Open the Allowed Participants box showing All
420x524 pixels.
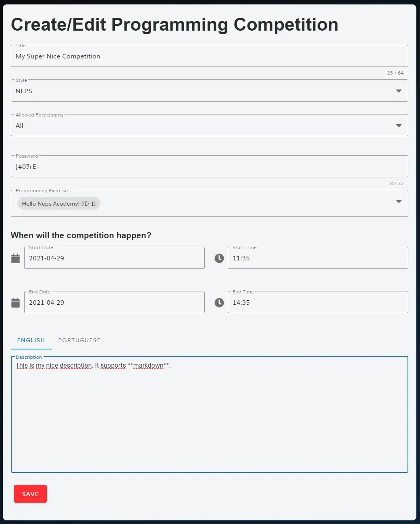[209, 125]
